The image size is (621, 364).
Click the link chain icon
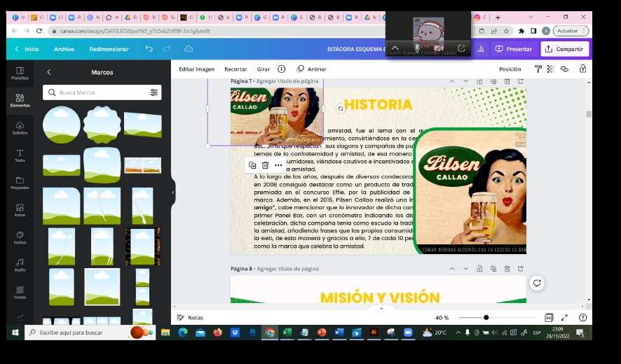tap(564, 69)
